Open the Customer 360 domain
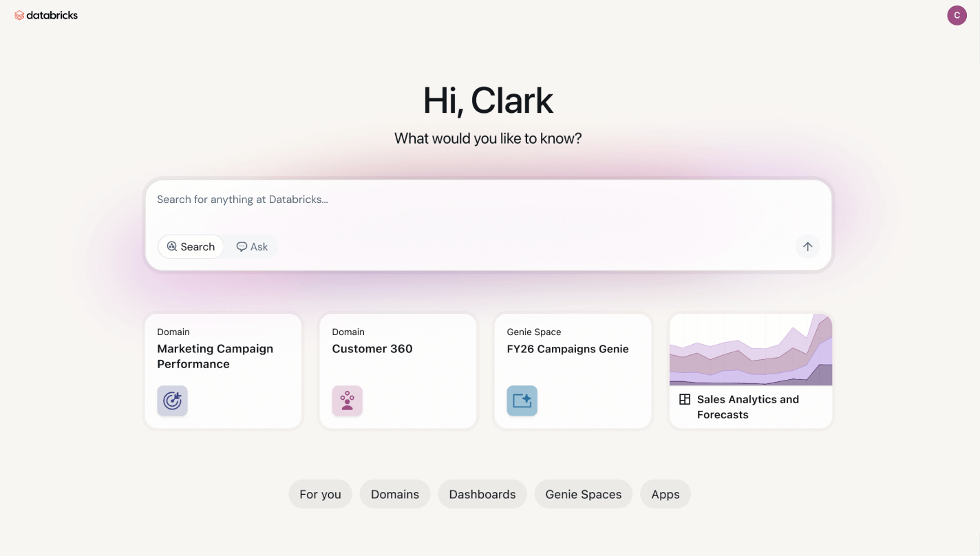Image resolution: width=980 pixels, height=556 pixels. (398, 371)
